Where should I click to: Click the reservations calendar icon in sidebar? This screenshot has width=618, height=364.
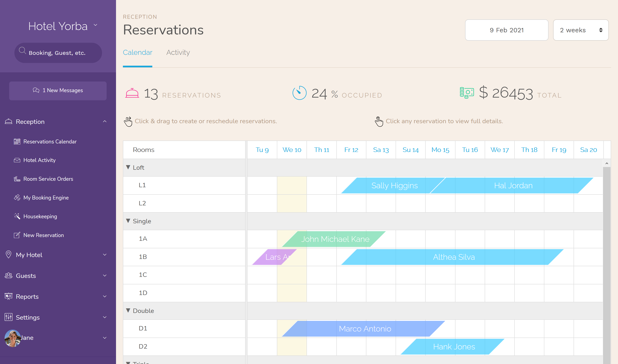pos(16,141)
